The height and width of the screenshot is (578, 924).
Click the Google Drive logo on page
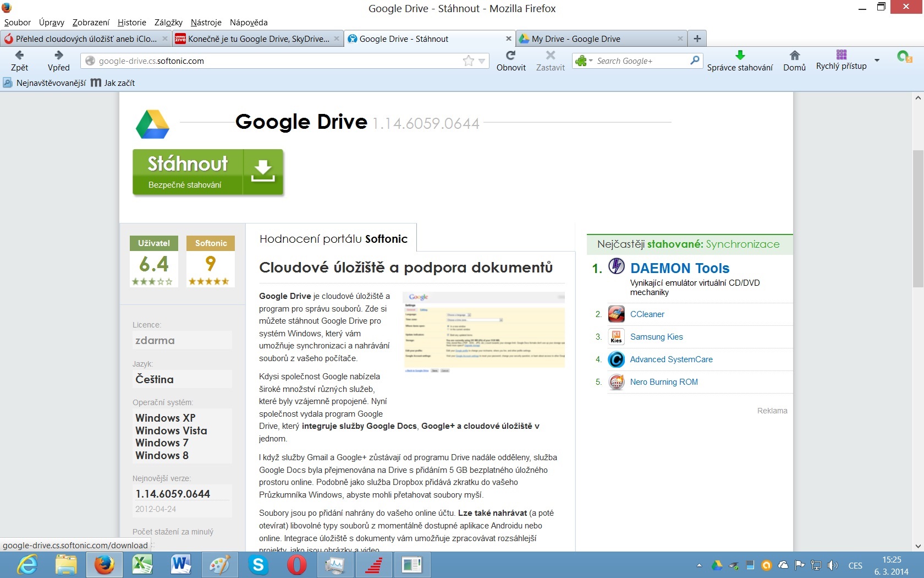click(152, 124)
